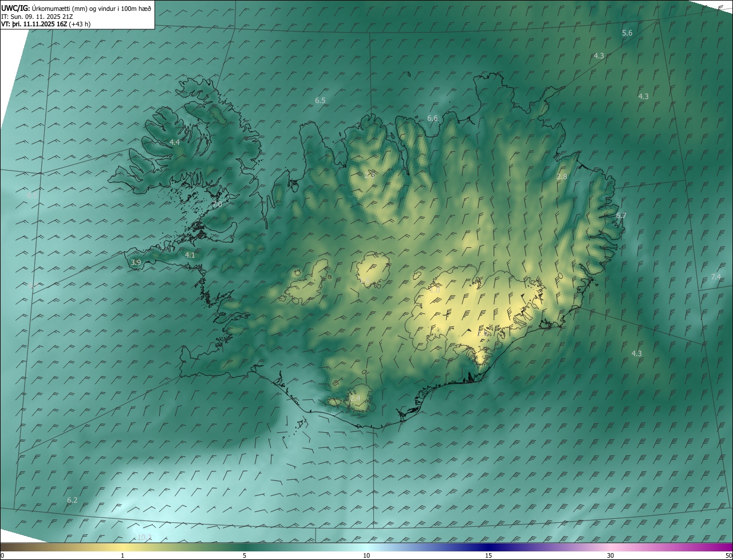The image size is (733, 560).
Task: Click the 2.8 value label in the northeast
Action: (562, 177)
